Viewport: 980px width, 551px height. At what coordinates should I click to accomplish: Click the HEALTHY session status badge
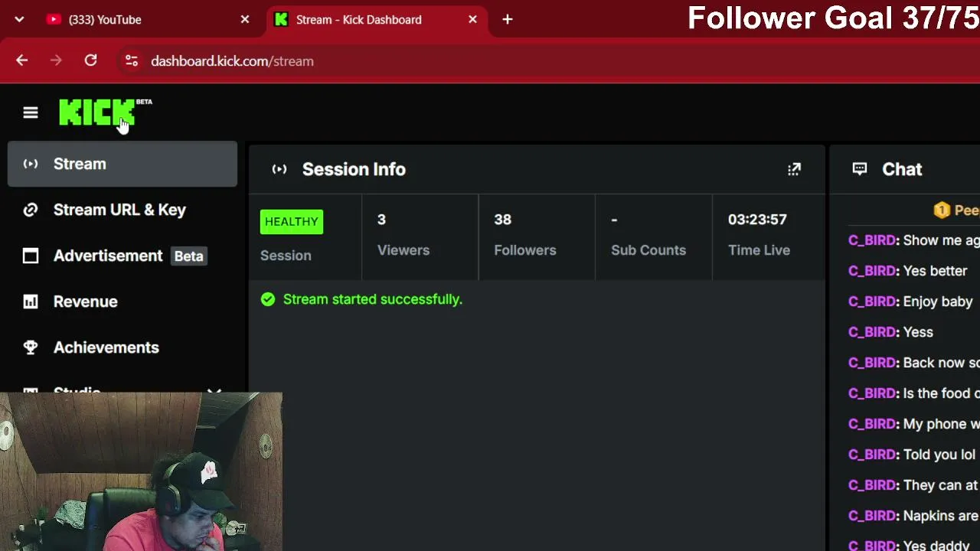(292, 222)
